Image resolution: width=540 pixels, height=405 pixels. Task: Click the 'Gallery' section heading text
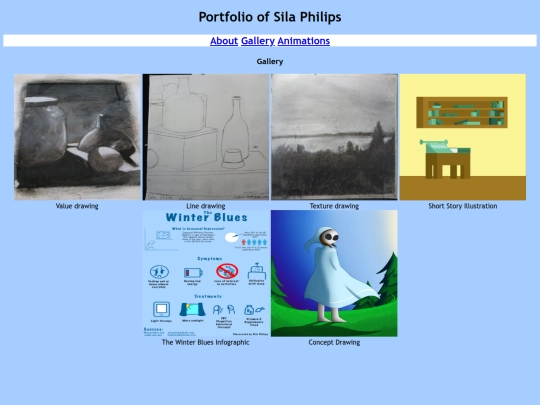[270, 61]
